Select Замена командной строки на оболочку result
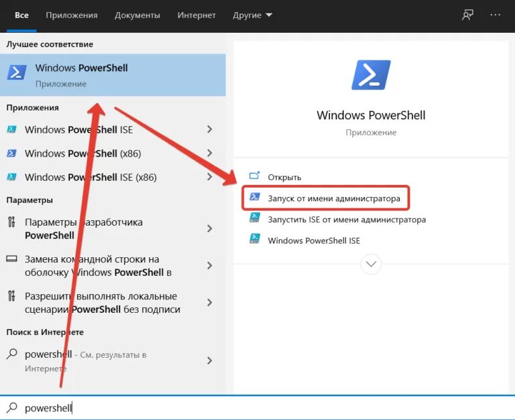This screenshot has width=515, height=420. (98, 265)
